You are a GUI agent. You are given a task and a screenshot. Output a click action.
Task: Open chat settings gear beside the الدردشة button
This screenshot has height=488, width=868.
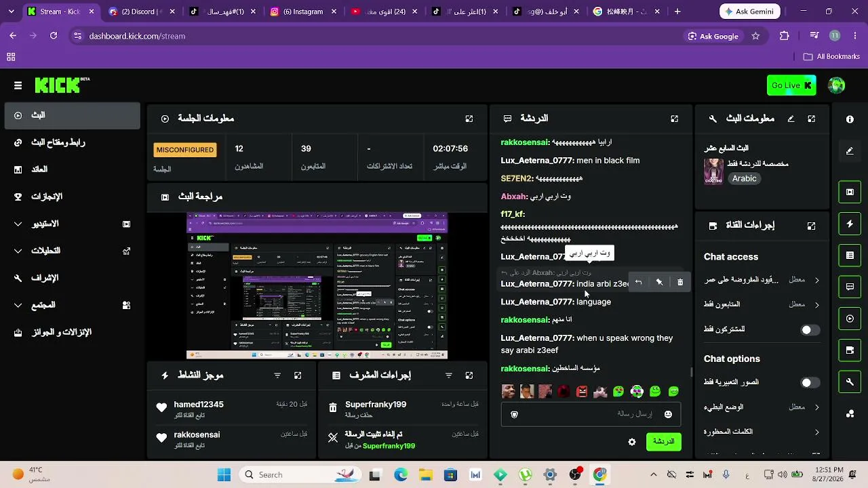[x=632, y=442]
